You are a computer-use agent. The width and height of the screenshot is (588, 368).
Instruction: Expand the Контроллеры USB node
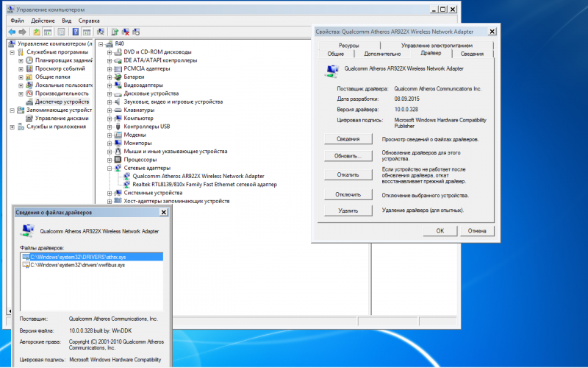click(110, 126)
